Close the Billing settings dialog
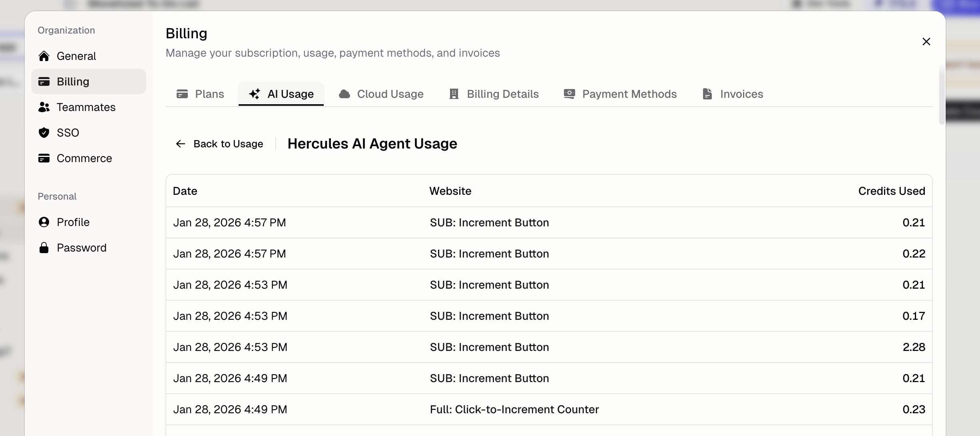The width and height of the screenshot is (980, 436). tap(926, 42)
